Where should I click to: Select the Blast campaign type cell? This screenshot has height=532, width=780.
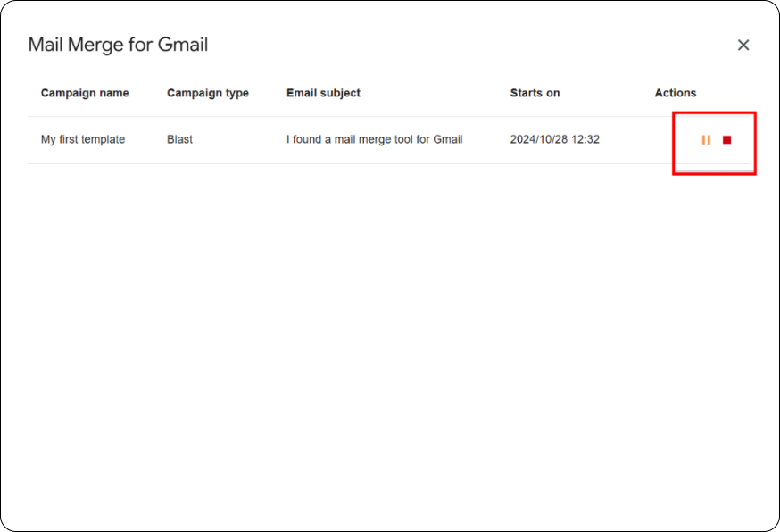(179, 139)
